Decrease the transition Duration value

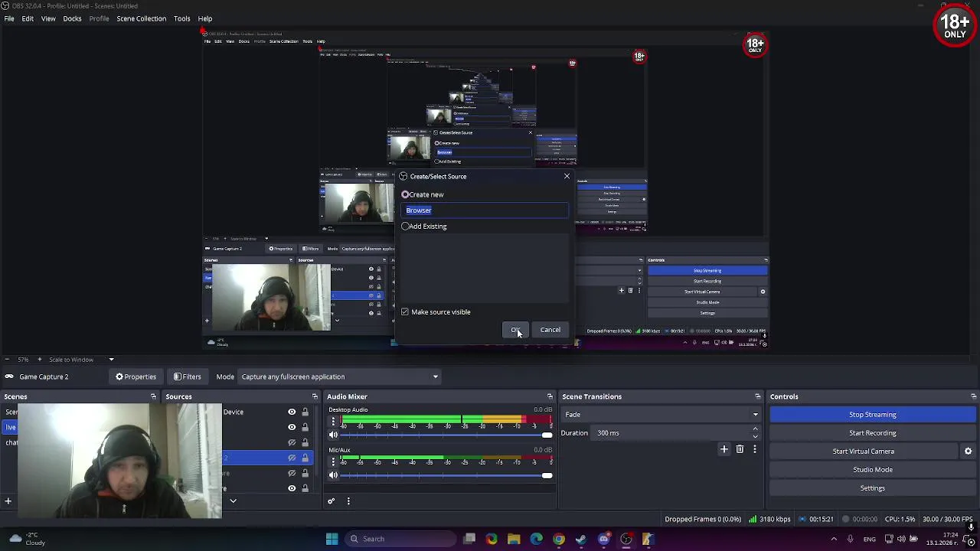755,436
